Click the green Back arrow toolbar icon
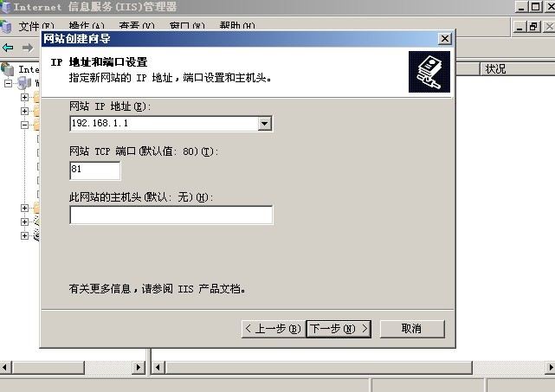555x392 pixels. pos(8,48)
